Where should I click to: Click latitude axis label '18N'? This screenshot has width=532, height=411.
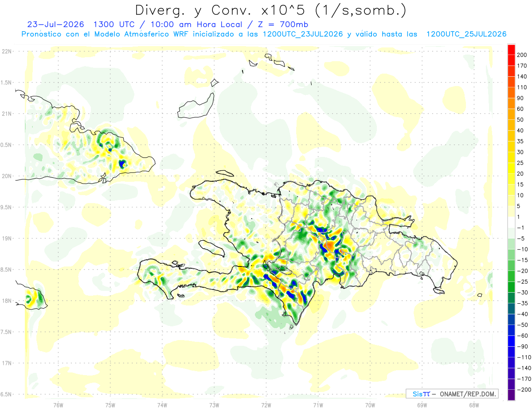[7, 301]
